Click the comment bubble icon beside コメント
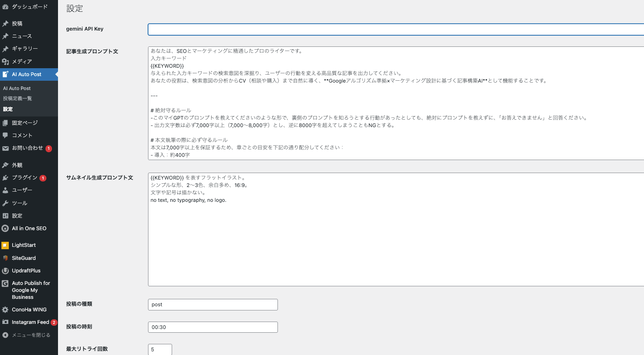Viewport: 644px width, 355px height. [x=5, y=136]
